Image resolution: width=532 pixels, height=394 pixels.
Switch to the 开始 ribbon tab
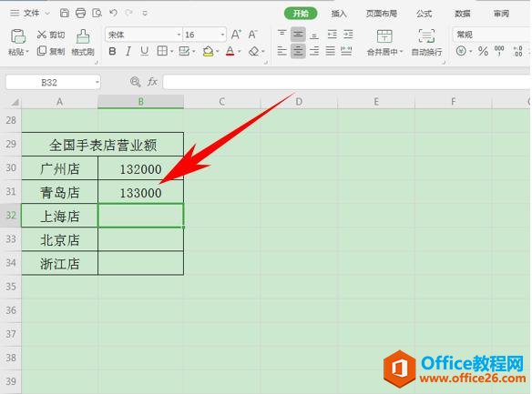click(301, 14)
